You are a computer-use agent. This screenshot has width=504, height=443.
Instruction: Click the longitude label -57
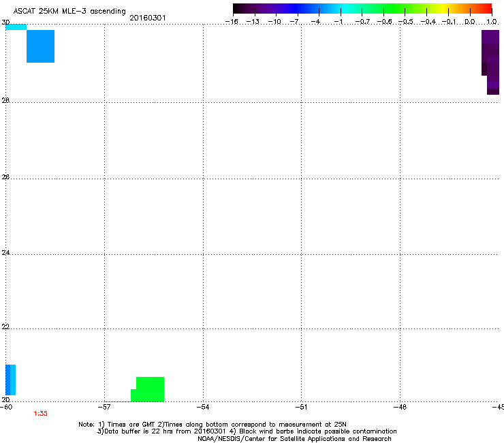(x=104, y=407)
